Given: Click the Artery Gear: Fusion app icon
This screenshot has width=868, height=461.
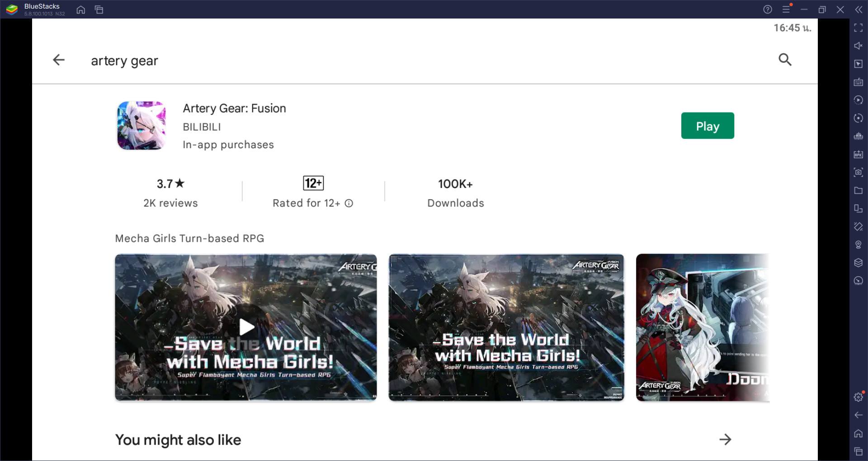Looking at the screenshot, I should (142, 126).
